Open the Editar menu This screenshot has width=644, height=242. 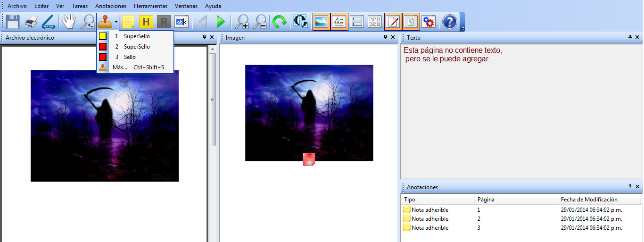coord(41,6)
